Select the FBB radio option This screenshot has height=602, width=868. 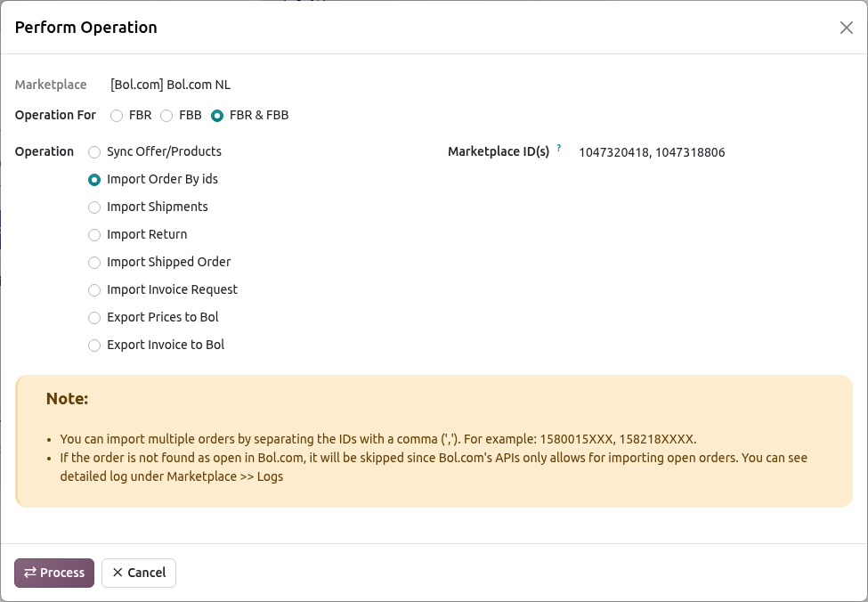tap(166, 116)
